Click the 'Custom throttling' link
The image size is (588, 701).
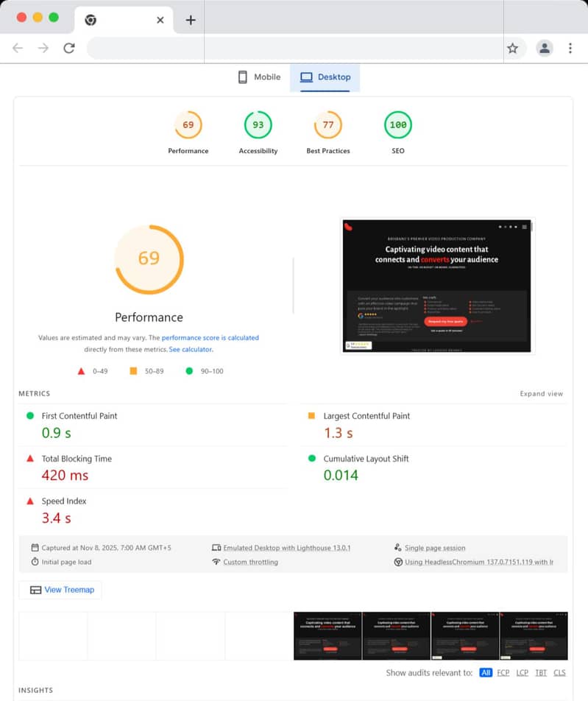click(x=251, y=562)
